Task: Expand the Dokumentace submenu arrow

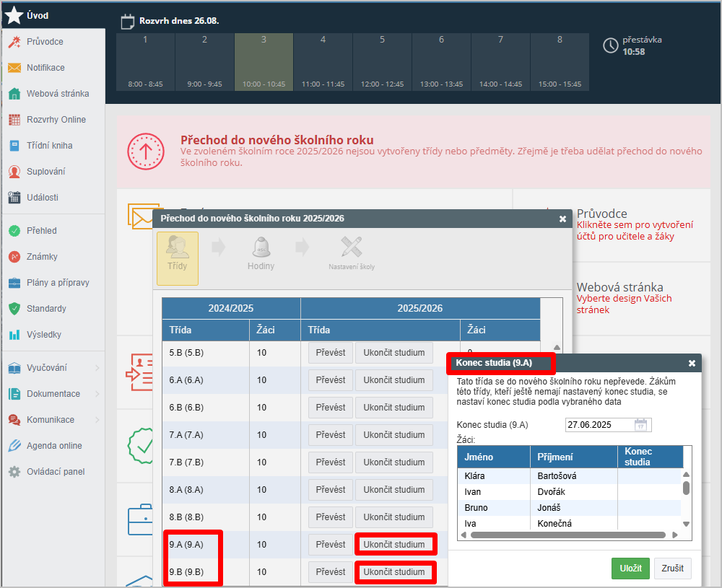Action: [x=97, y=394]
